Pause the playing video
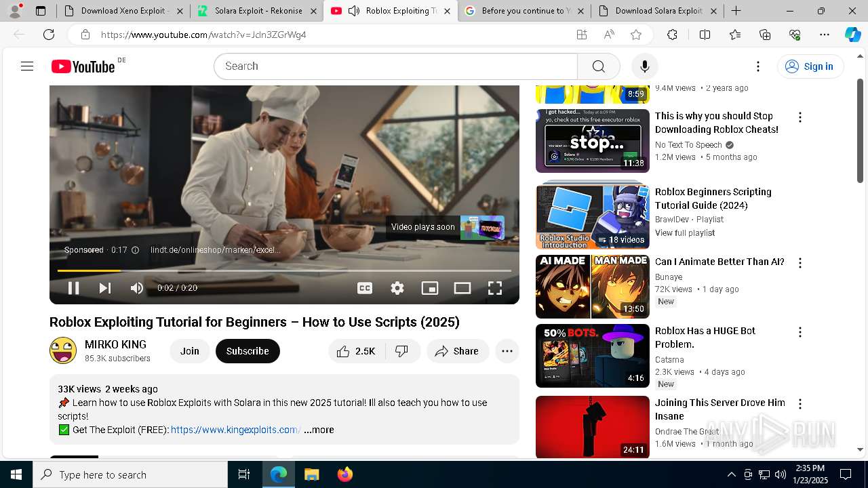The height and width of the screenshot is (488, 868). click(x=74, y=288)
